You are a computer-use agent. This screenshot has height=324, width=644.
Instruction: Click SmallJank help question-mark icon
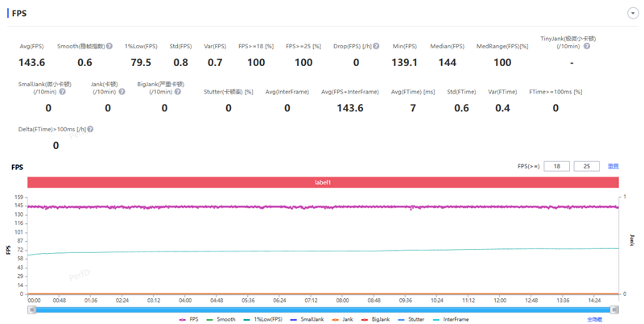click(62, 92)
